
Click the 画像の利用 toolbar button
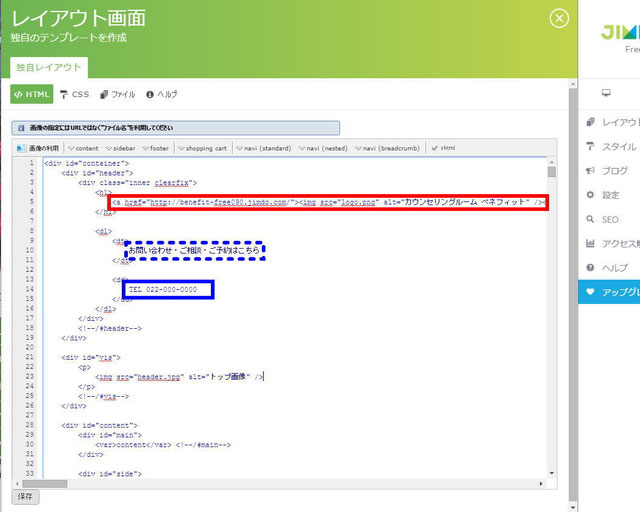[x=38, y=148]
